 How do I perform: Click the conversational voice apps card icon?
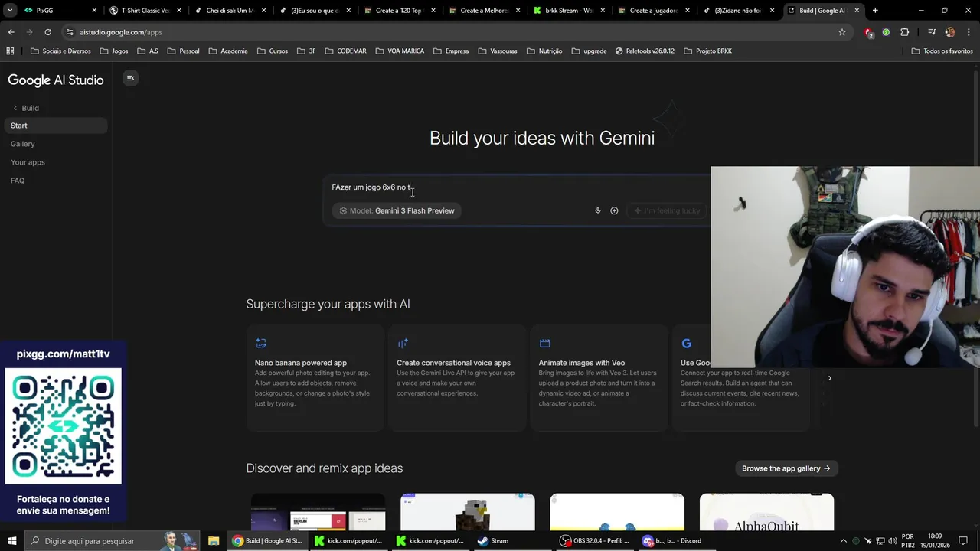tap(403, 344)
